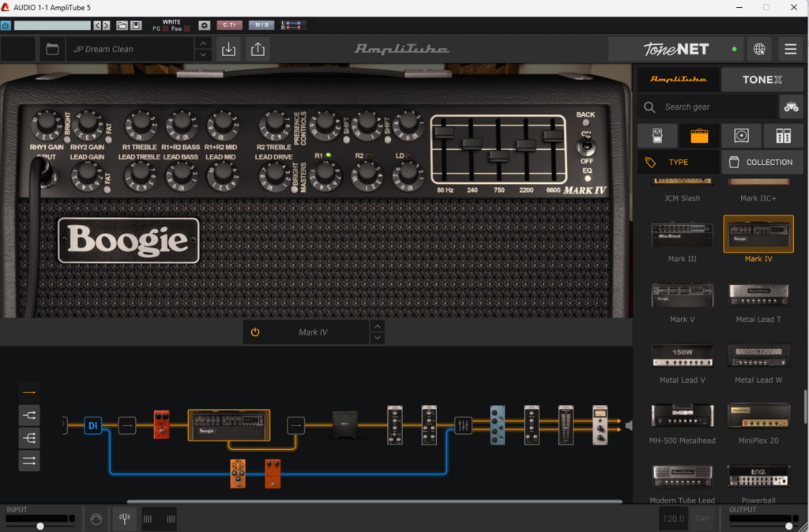Screen dimensions: 809x532
Task: Toggle the LEAD GAIN FAT switch
Action: (107, 189)
